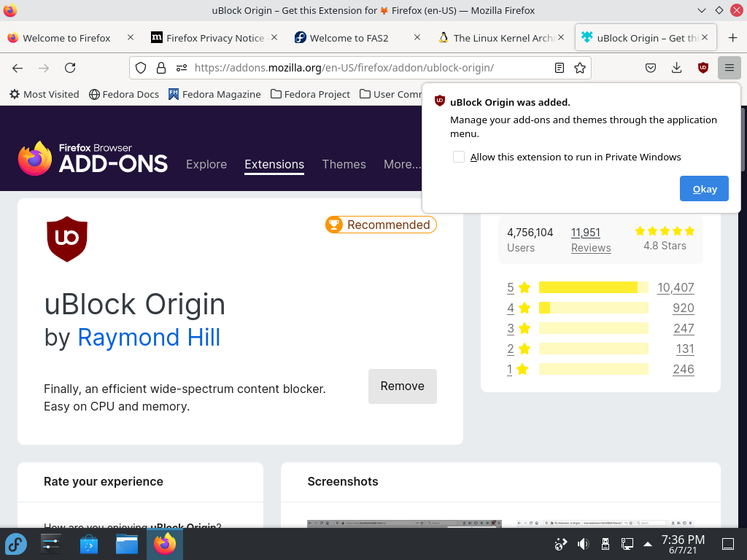Screen dimensions: 747x560
Task: Close the uBlock Origin tab
Action: [705, 37]
